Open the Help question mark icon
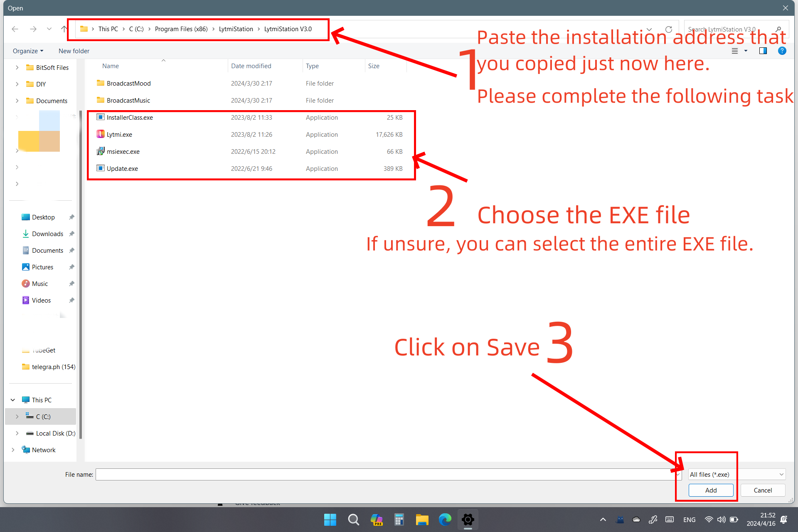798x532 pixels. click(782, 51)
